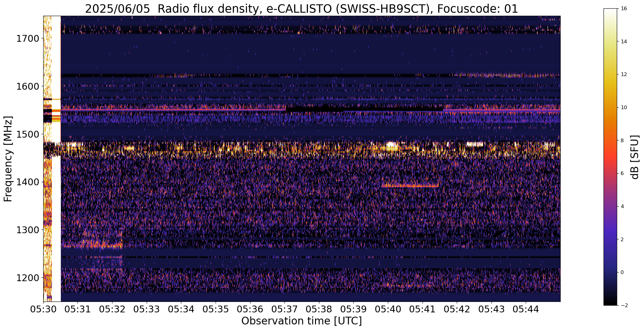Click the dark gap in the 1550 MHz line at 05:38

tap(364, 109)
